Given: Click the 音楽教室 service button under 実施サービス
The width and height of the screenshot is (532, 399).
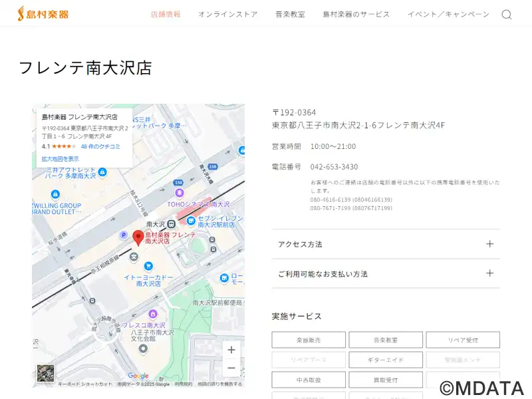Looking at the screenshot, I should [x=386, y=340].
